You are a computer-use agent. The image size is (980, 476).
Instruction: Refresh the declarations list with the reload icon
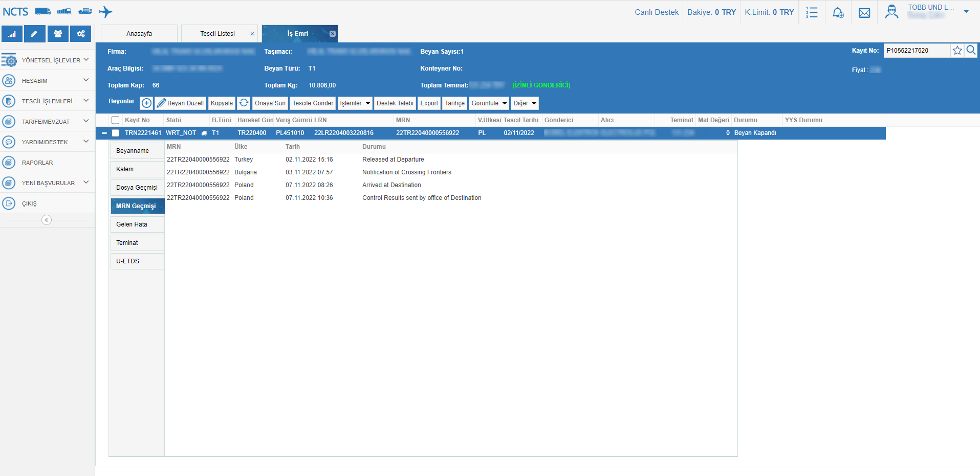coord(244,103)
